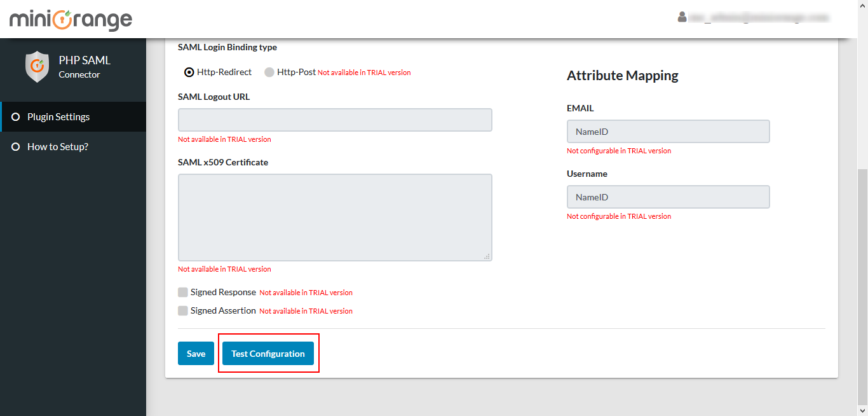Click the Attribute Mapping heading

pyautogui.click(x=622, y=76)
